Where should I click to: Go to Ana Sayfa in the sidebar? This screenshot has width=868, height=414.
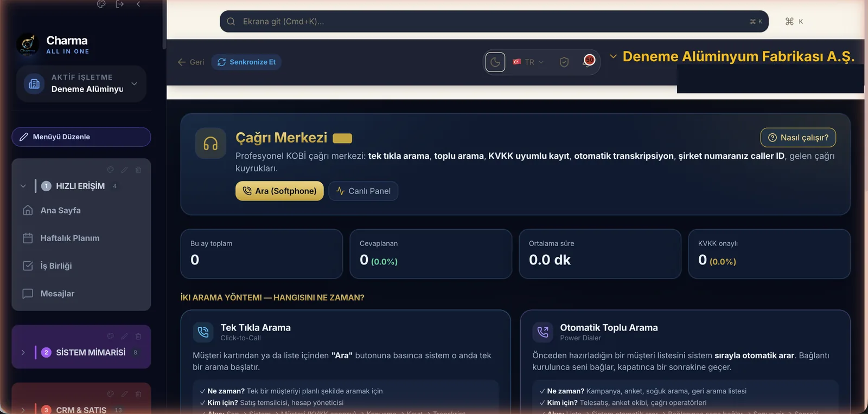pos(81,210)
